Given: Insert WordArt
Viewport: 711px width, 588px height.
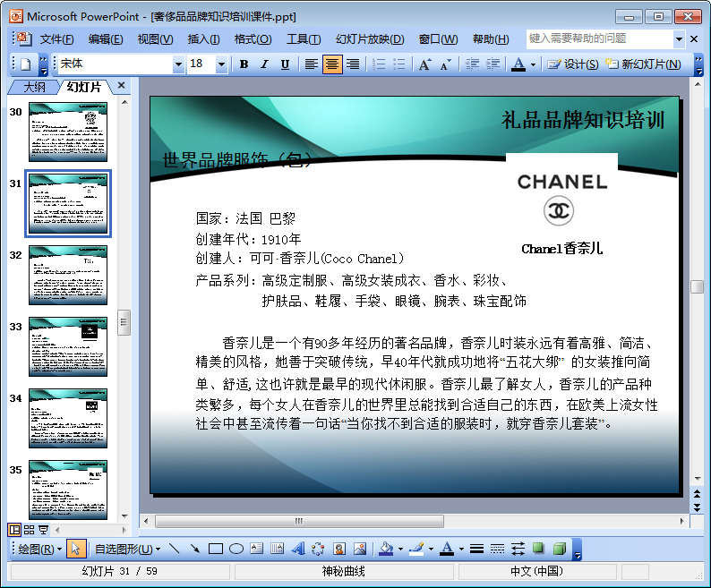Looking at the screenshot, I should [298, 549].
